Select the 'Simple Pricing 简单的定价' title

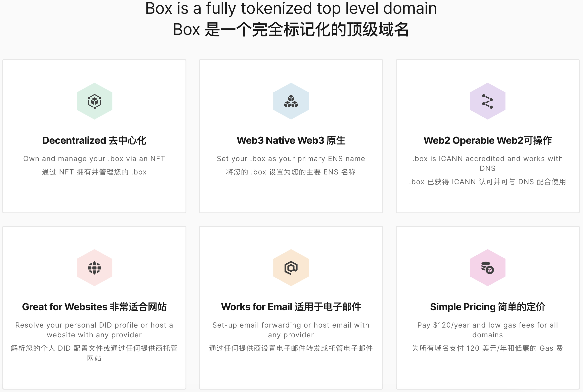[487, 307]
